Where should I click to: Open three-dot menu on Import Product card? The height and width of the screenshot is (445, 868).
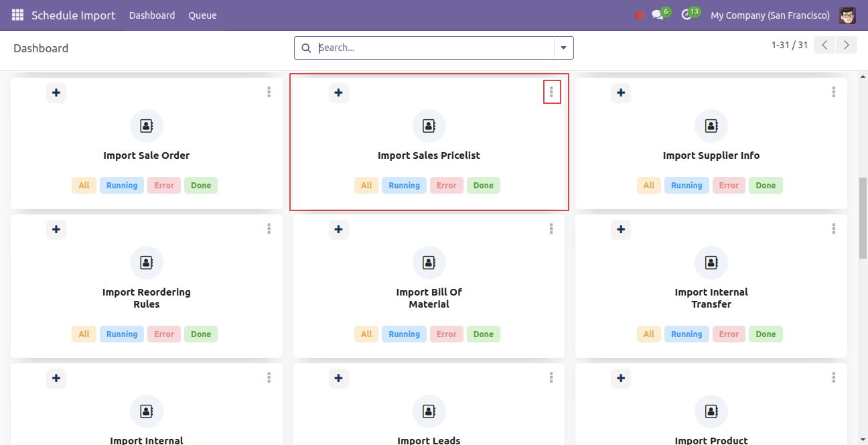834,377
